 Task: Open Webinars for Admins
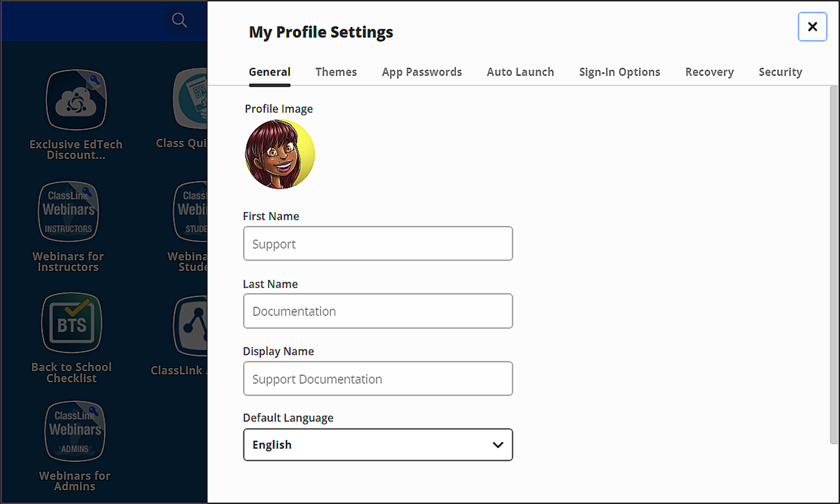[75, 431]
